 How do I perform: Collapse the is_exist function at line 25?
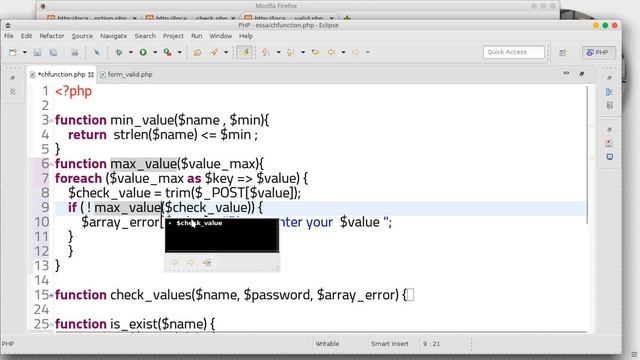52,324
